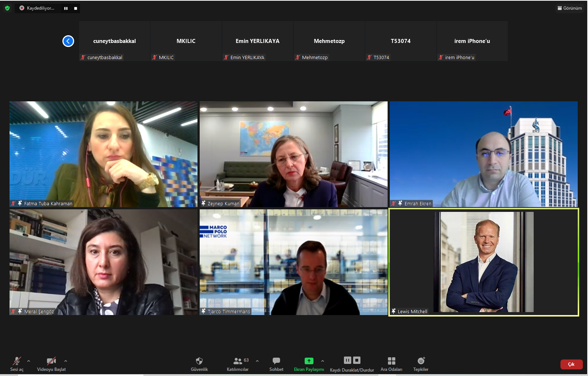The width and height of the screenshot is (588, 376).
Task: Click muted mic icon on Mehmetozp label
Action: point(298,57)
